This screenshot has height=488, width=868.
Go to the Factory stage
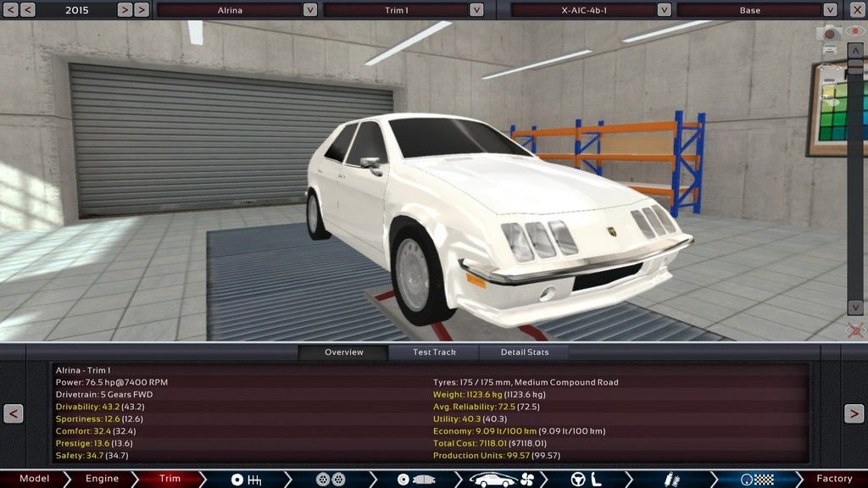(834, 479)
